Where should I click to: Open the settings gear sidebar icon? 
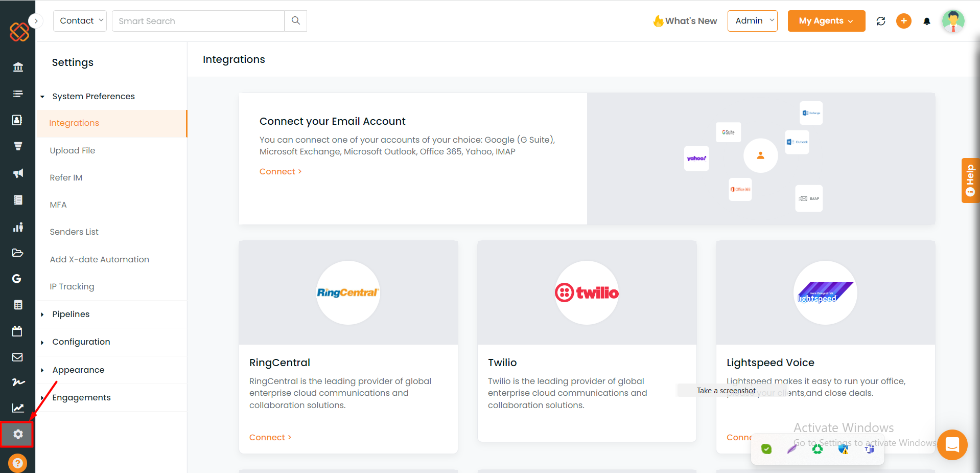click(18, 434)
